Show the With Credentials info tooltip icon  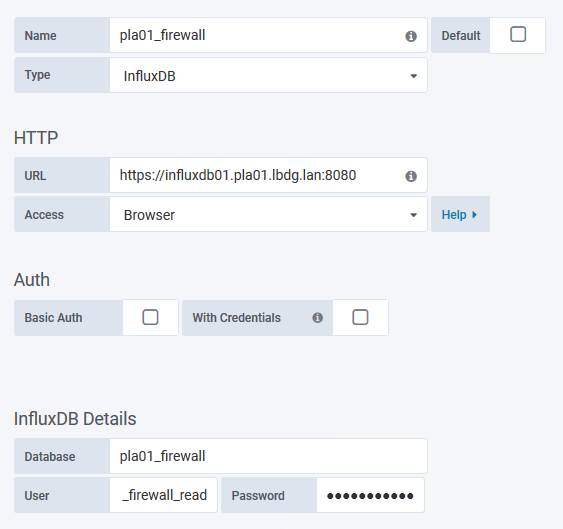tap(317, 317)
